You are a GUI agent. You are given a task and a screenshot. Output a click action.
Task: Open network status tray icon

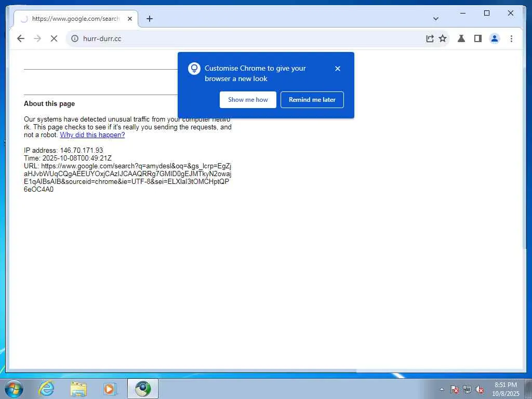click(467, 390)
